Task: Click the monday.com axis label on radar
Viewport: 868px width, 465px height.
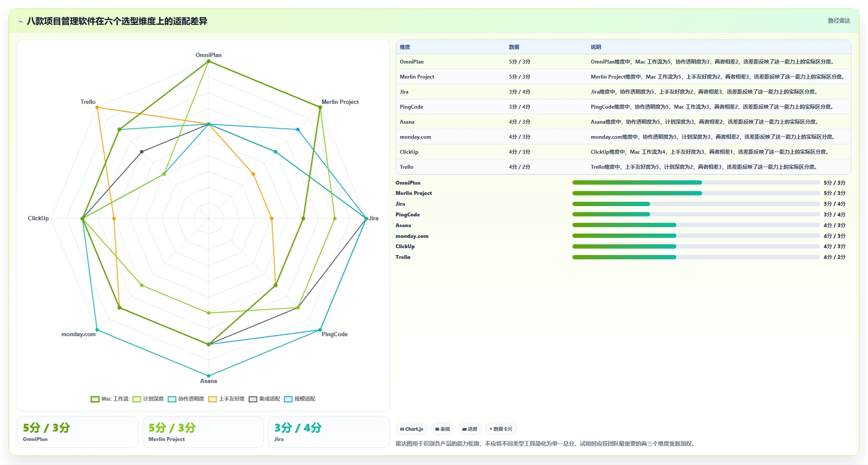Action: [78, 334]
